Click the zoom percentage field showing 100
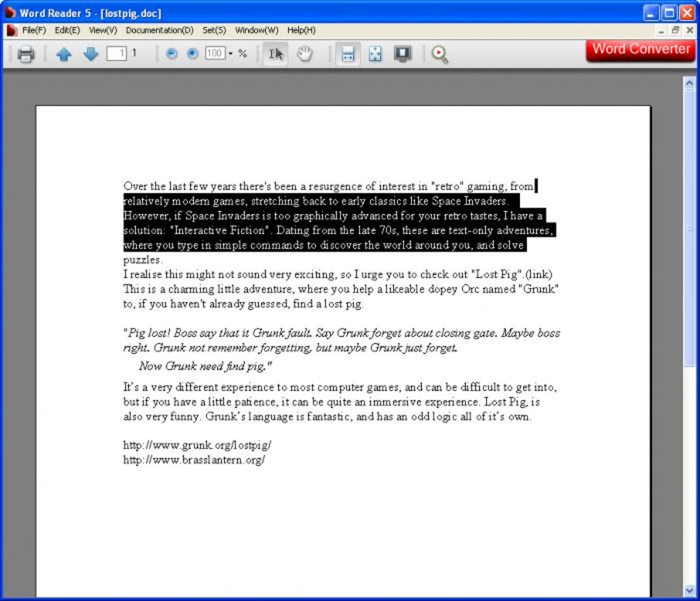This screenshot has width=700, height=601. tap(215, 54)
